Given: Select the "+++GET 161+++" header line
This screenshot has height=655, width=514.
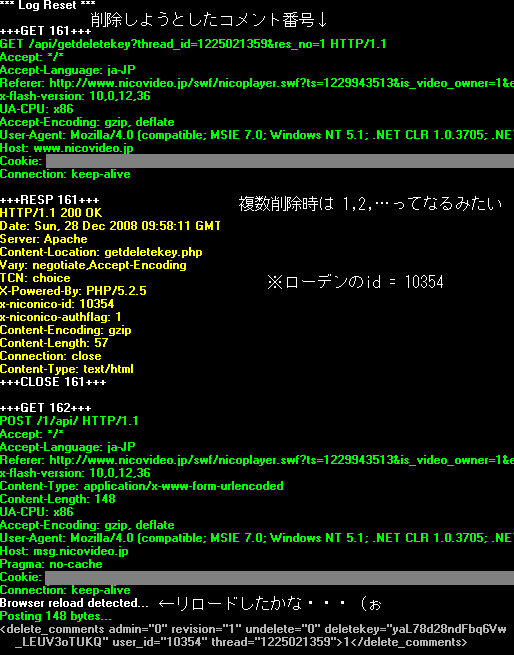Looking at the screenshot, I should coord(46,31).
